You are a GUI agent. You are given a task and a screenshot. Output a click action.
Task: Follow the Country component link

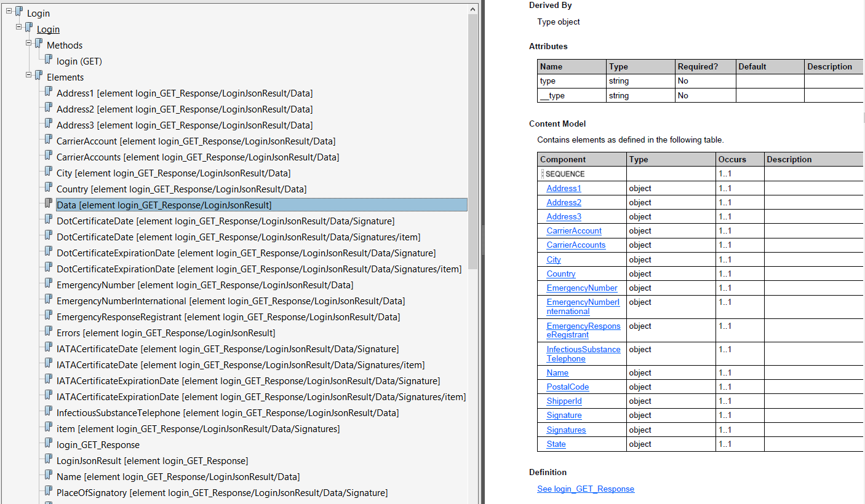pyautogui.click(x=561, y=274)
